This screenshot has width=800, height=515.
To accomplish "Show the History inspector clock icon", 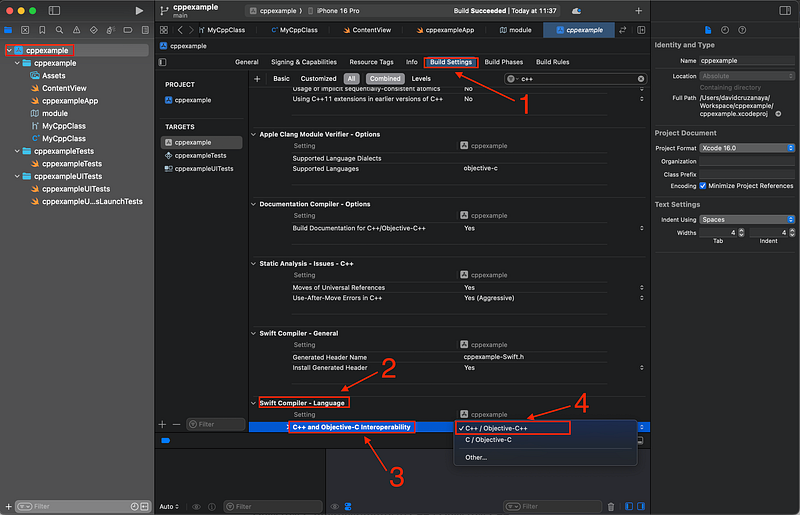I will (725, 30).
